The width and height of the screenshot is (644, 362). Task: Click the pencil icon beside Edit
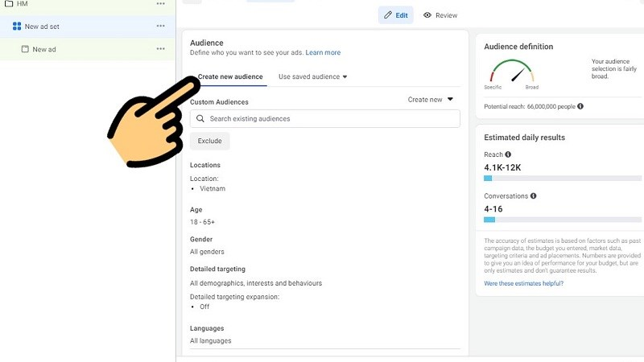point(388,15)
